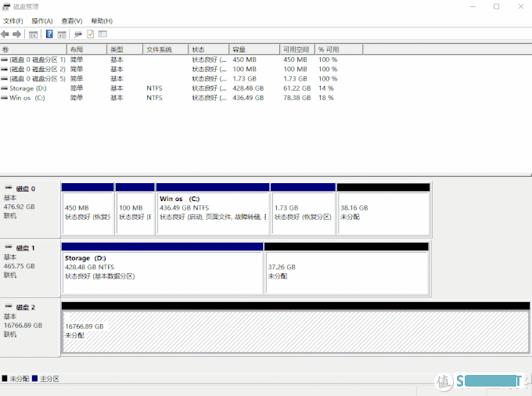Click the disk icon of 磁盘 2

(x=9, y=307)
